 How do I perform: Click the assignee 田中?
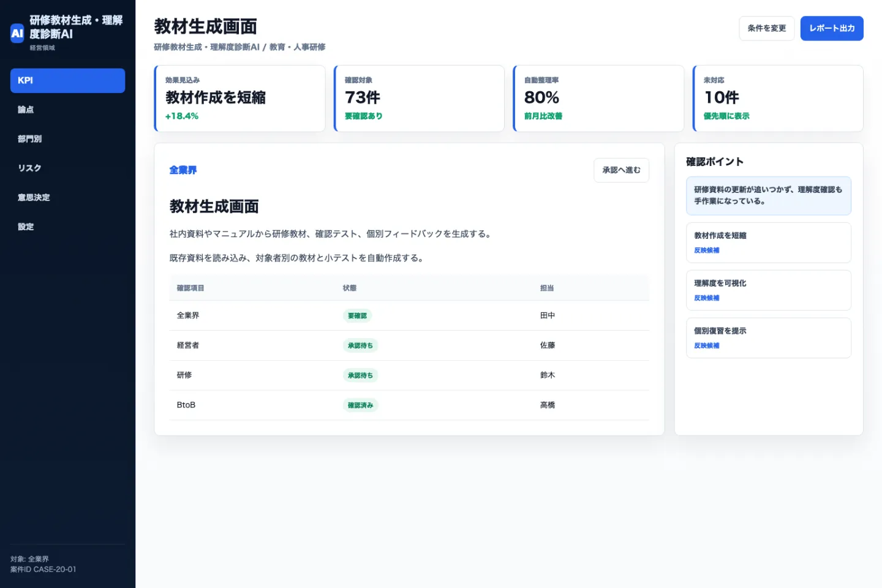pos(548,315)
